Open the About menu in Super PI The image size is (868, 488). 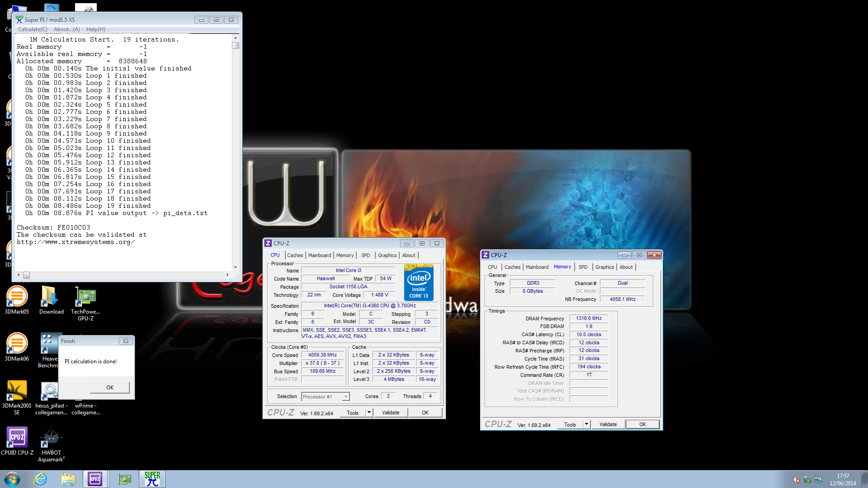click(x=67, y=29)
